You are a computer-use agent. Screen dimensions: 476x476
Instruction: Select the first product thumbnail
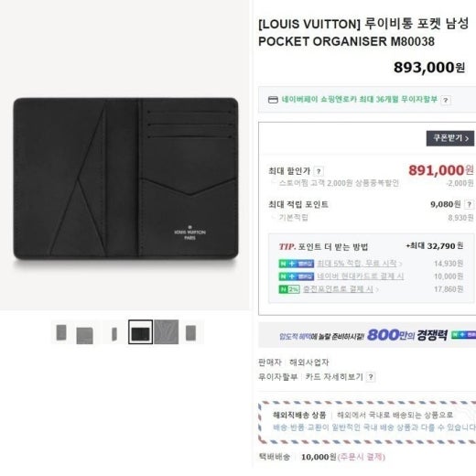pyautogui.click(x=61, y=332)
